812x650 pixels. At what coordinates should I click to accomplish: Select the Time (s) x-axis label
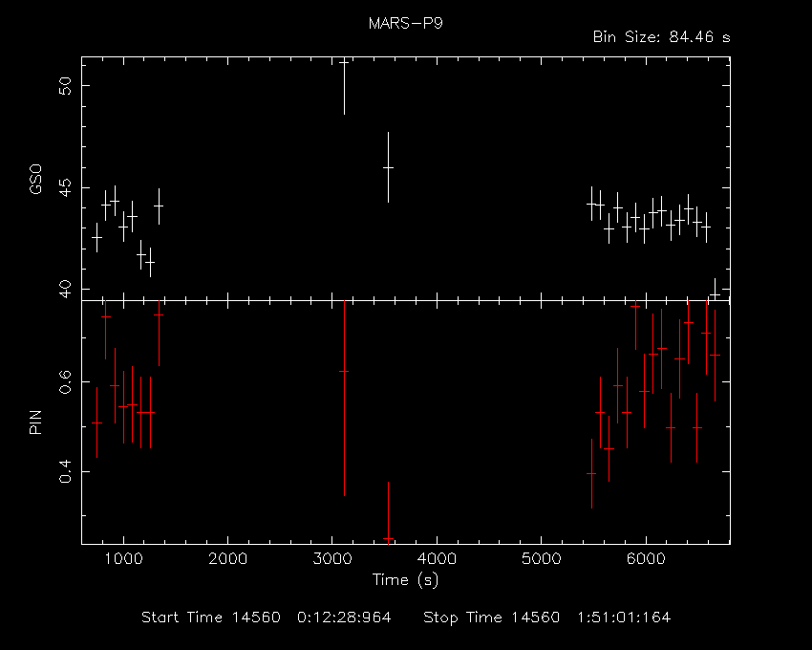(405, 579)
